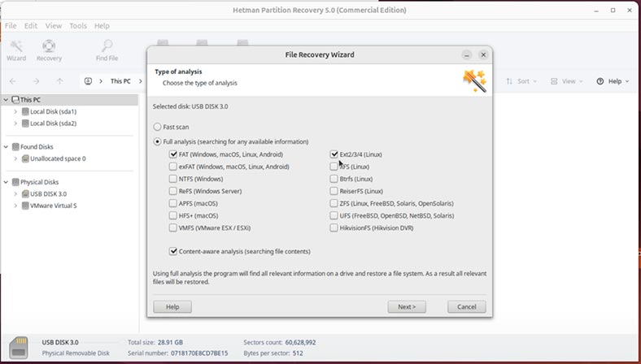Enable HFS+ (macOS) checkbox
The image size is (641, 364).
[173, 215]
